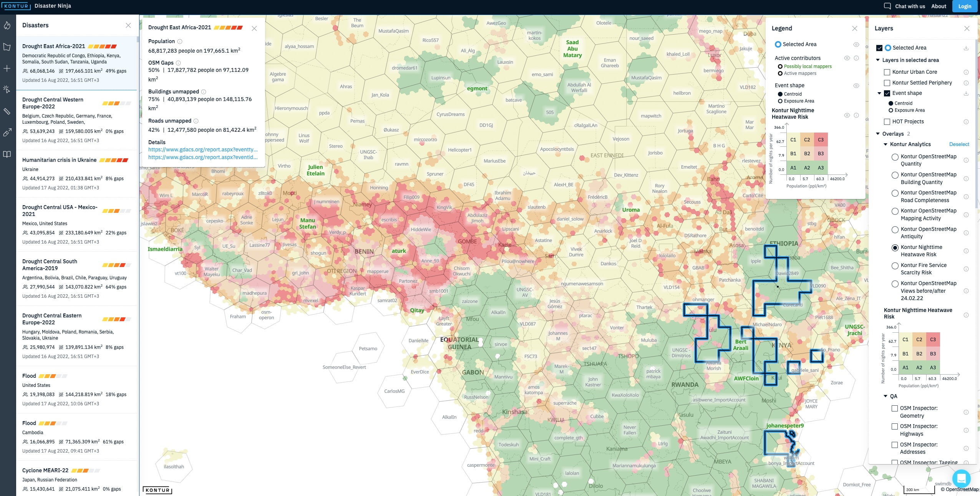Enable OSM Inspector: Highways checkbox
Image resolution: width=980 pixels, height=496 pixels.
895,426
